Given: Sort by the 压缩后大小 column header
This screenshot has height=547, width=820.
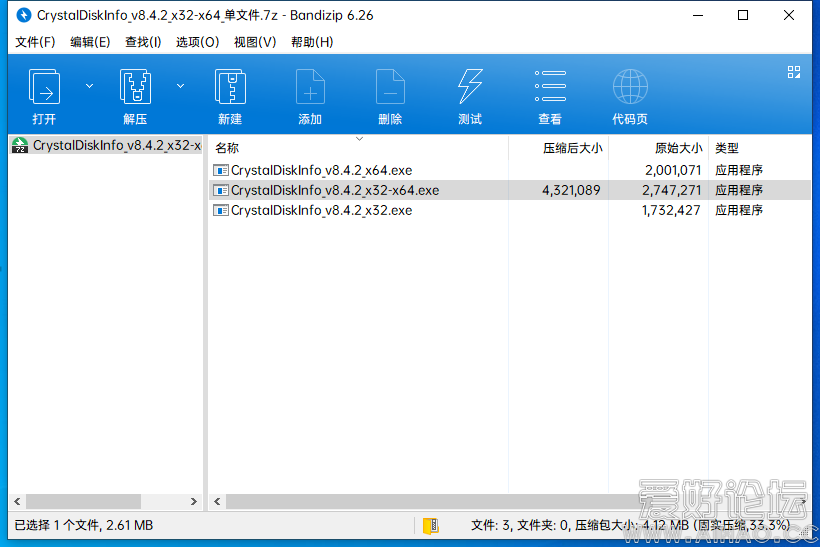Looking at the screenshot, I should click(x=559, y=149).
